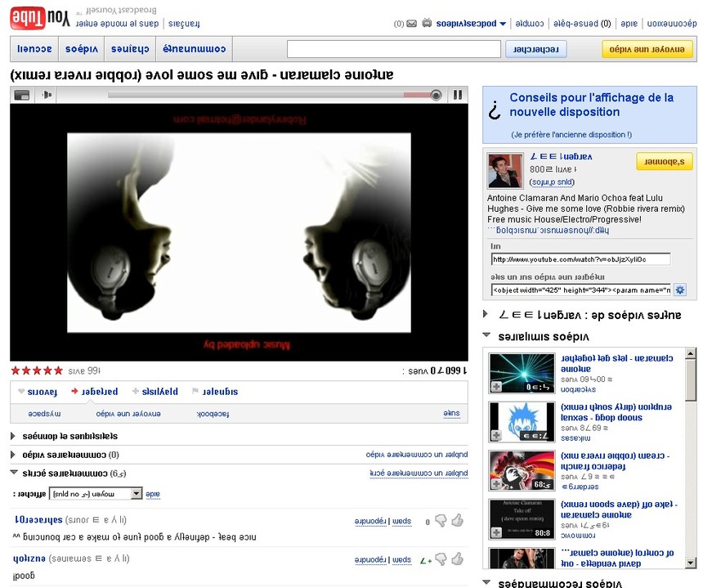Expand the Commentaires vidéo (0) section
703x588 pixels.
(12, 454)
